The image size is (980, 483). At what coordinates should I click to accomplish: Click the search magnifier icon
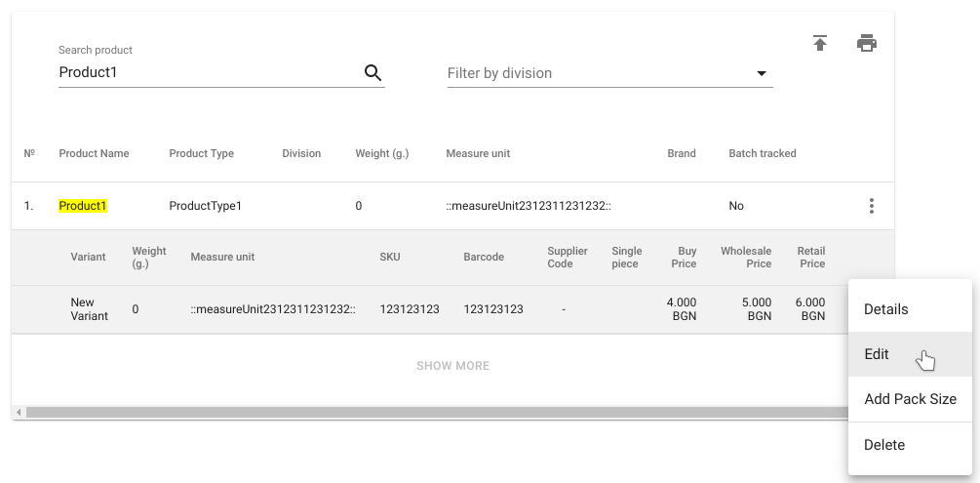click(372, 73)
